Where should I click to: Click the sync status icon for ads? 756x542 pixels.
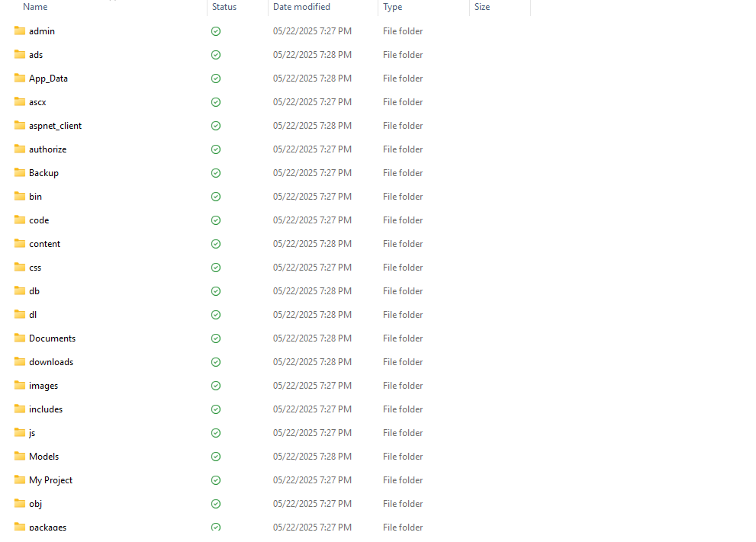pyautogui.click(x=216, y=55)
